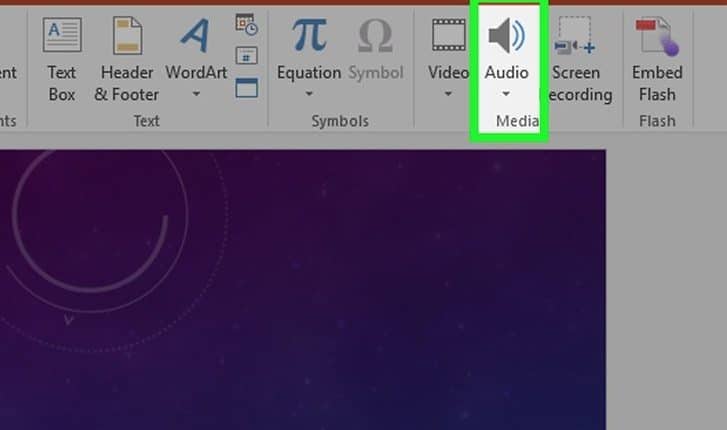Insert Object icon in Text group
The height and width of the screenshot is (430, 727).
[246, 88]
